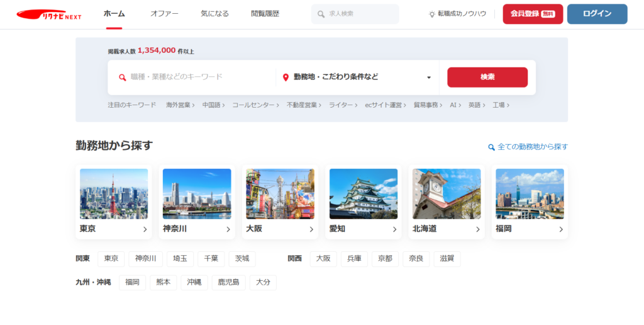Screen dimensions: 644x325
Task: Select the 大阪 Tsutenkaku tower thumbnail
Action: pos(280,193)
